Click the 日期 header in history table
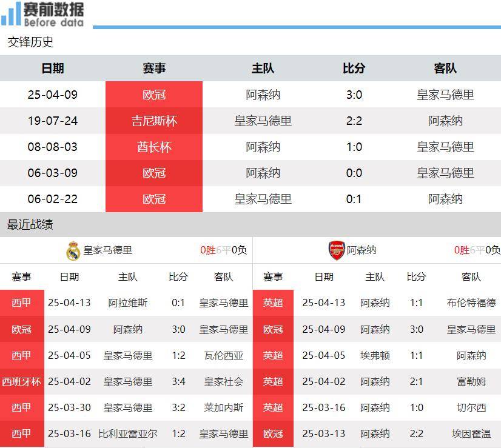 pos(53,69)
